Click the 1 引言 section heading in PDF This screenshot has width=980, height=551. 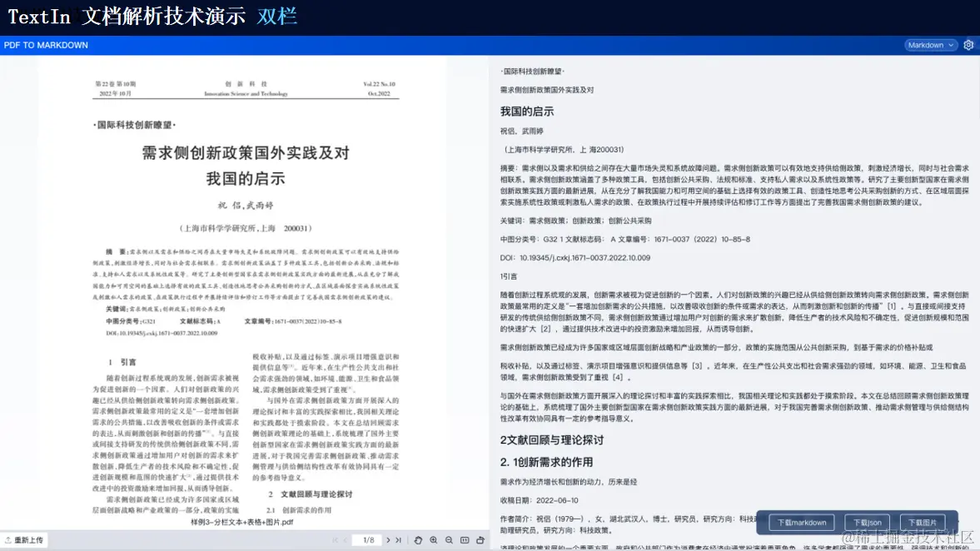point(122,362)
